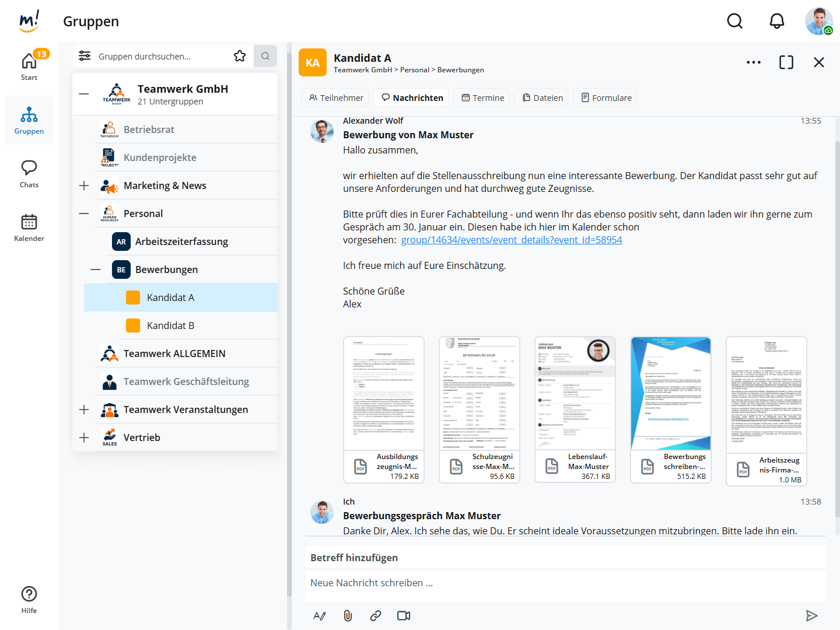Switch to the Termine tab
Screen dimensions: 840x630
pyautogui.click(x=482, y=98)
